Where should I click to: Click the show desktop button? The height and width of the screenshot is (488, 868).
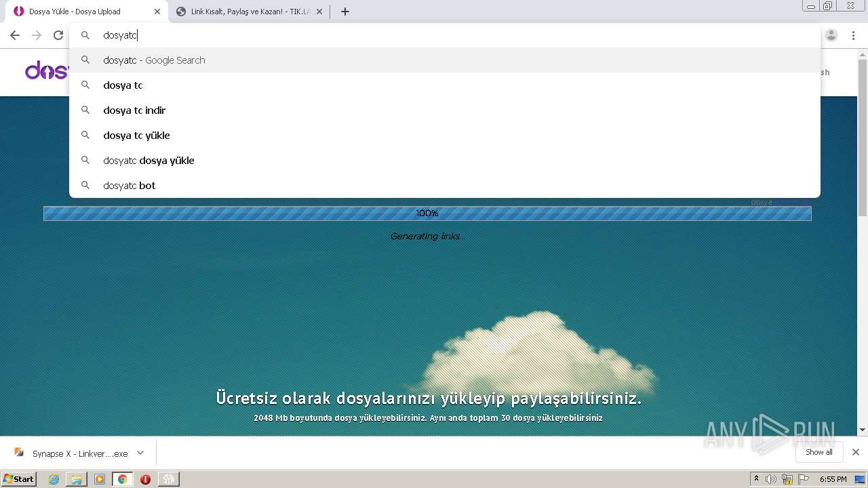(x=861, y=479)
